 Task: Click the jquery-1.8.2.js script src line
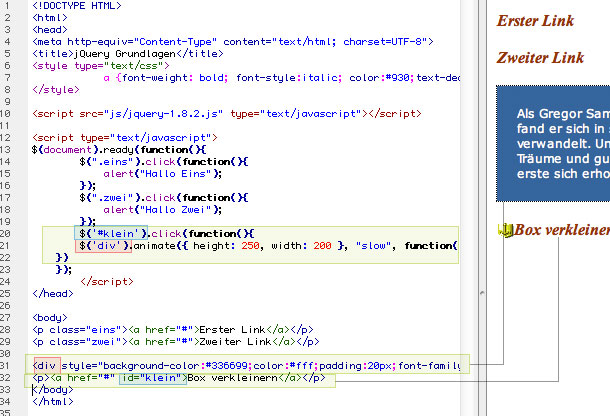[x=227, y=114]
